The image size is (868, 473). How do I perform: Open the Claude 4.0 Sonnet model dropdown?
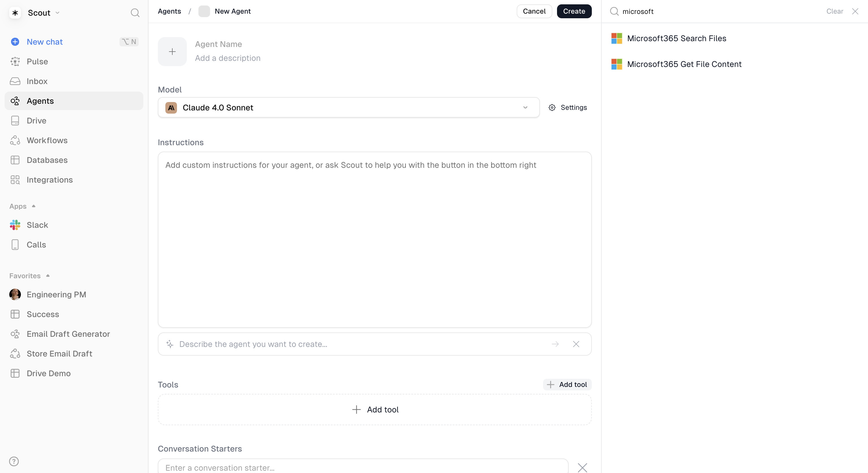click(348, 108)
